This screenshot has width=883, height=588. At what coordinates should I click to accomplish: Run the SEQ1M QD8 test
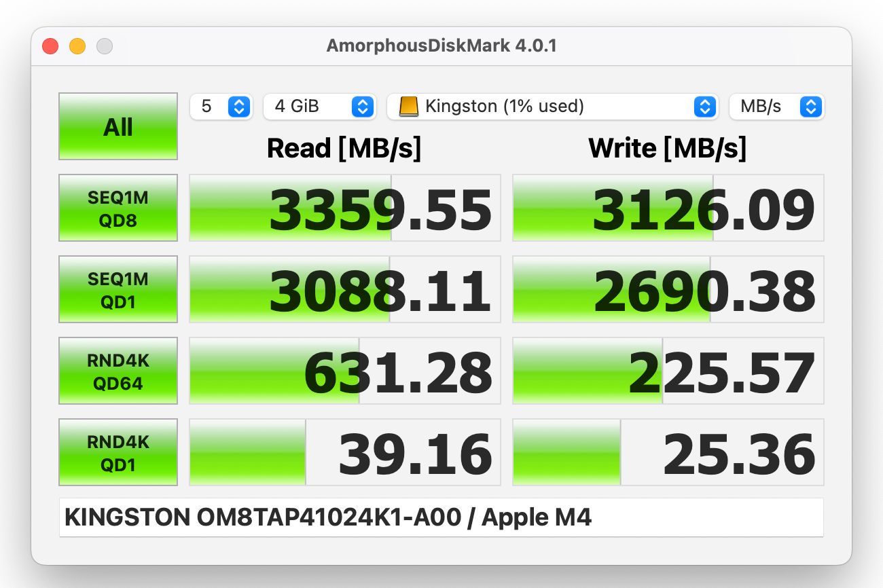118,208
